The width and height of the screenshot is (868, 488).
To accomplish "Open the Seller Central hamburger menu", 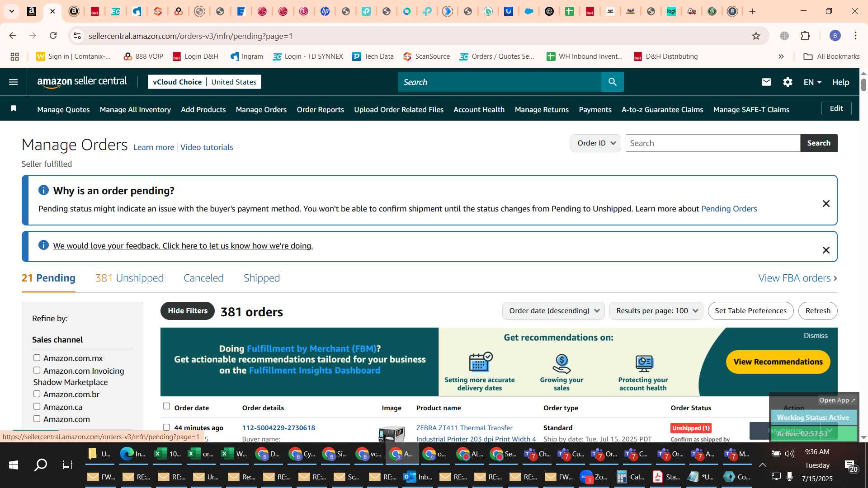I will pos(13,82).
